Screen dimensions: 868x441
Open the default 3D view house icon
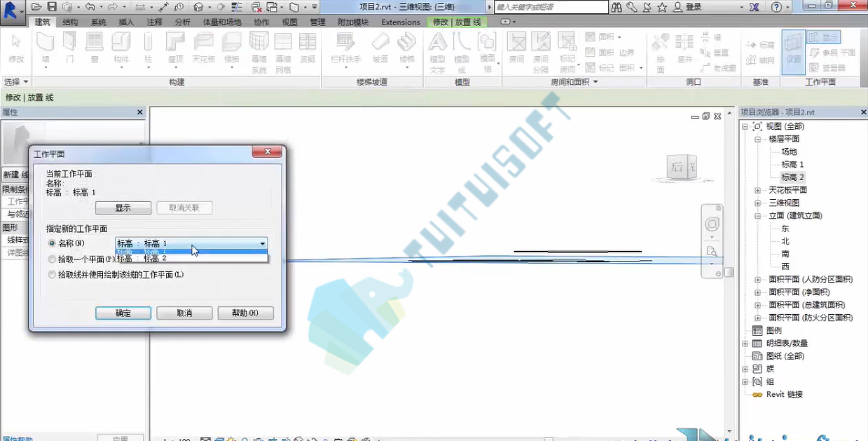pos(198,7)
